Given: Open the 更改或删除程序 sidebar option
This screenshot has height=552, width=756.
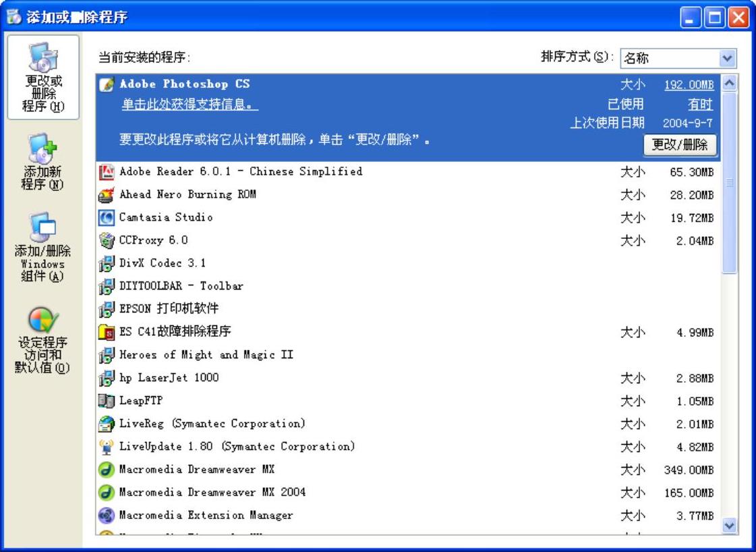Looking at the screenshot, I should (x=43, y=77).
